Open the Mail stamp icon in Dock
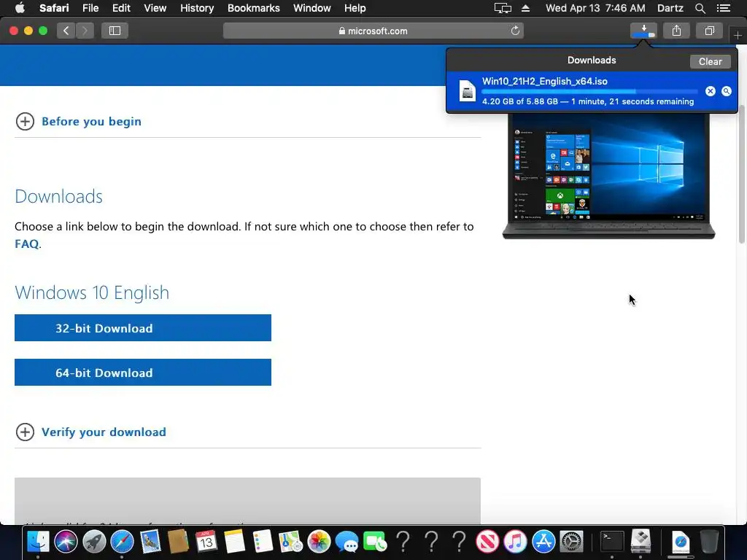Screen dimensions: 747x560 tap(150, 542)
